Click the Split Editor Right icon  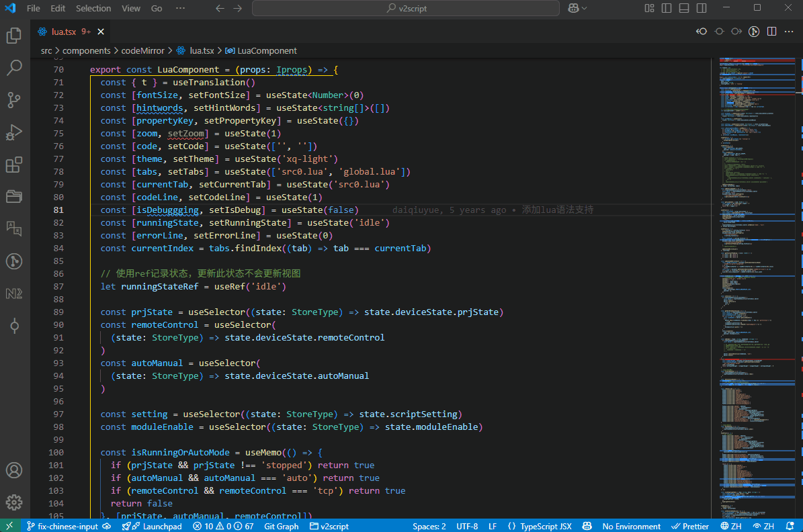(772, 32)
